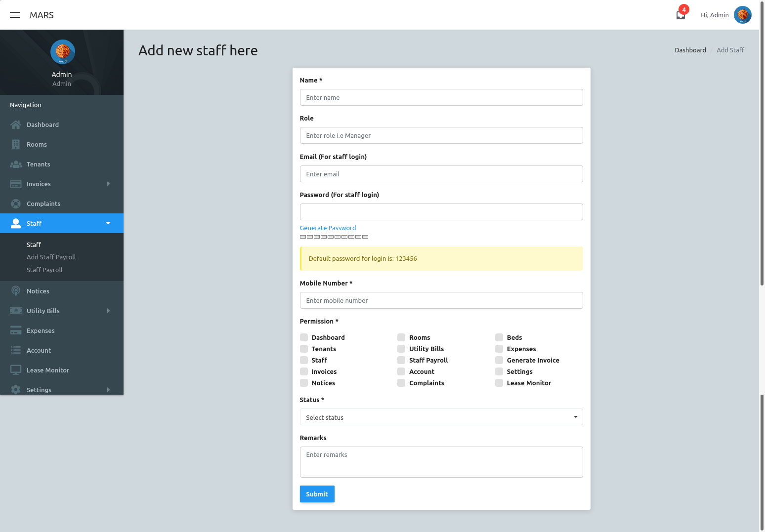This screenshot has width=765, height=532.
Task: Click the Generate Password link
Action: click(328, 228)
